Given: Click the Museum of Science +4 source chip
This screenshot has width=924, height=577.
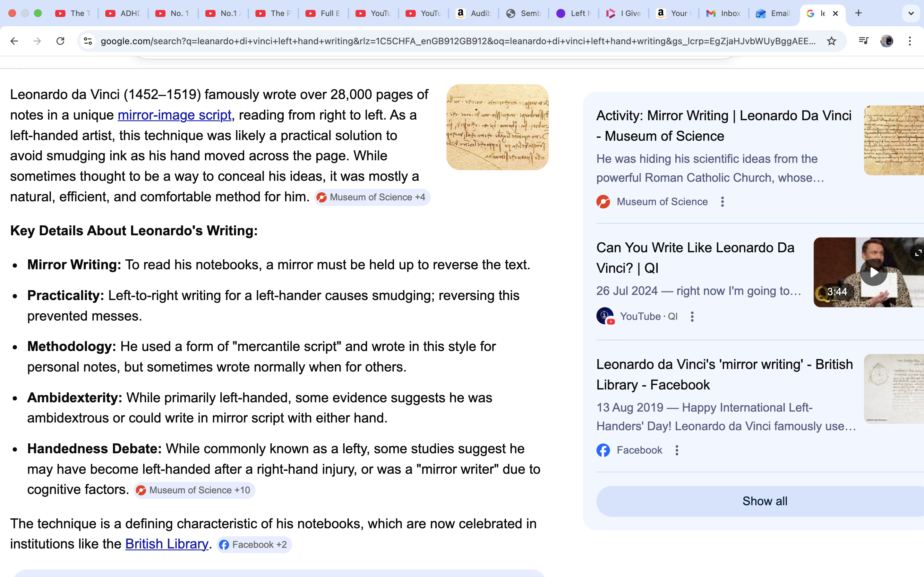Looking at the screenshot, I should 372,197.
